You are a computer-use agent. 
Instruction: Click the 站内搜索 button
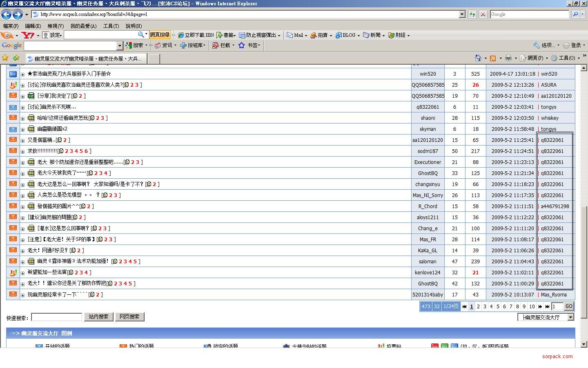(x=98, y=317)
